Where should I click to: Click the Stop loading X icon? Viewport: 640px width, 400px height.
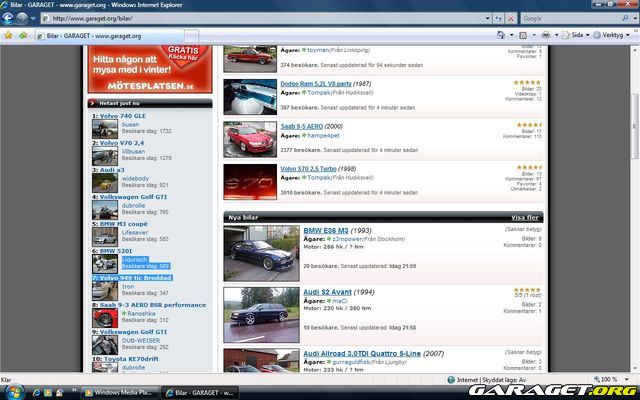pyautogui.click(x=510, y=18)
